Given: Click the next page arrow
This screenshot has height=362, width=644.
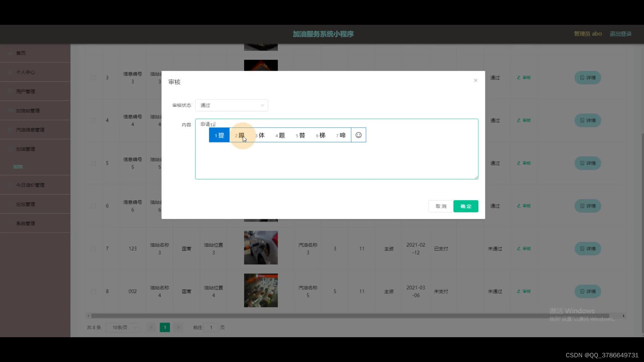Looking at the screenshot, I should [x=178, y=327].
